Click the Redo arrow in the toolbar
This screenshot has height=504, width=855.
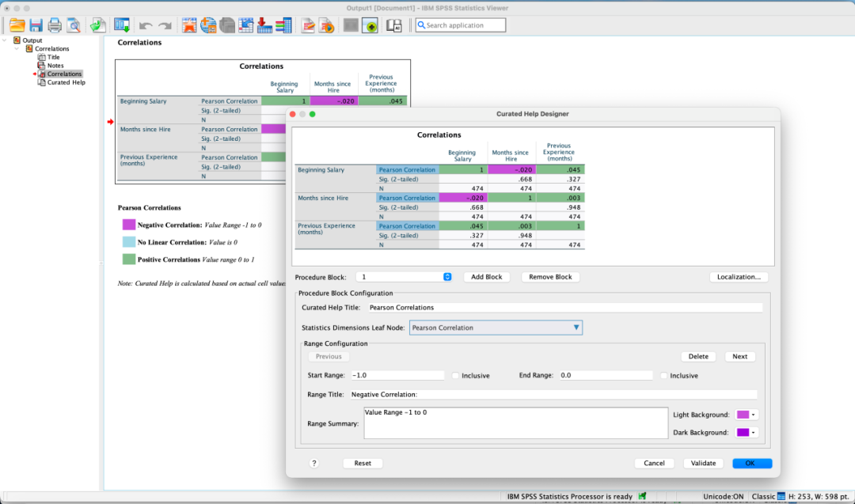click(165, 25)
